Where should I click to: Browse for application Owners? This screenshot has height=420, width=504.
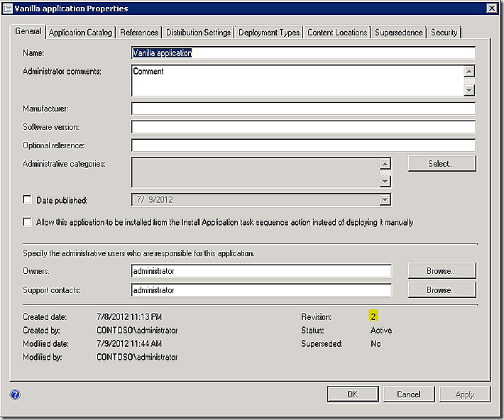pyautogui.click(x=442, y=271)
